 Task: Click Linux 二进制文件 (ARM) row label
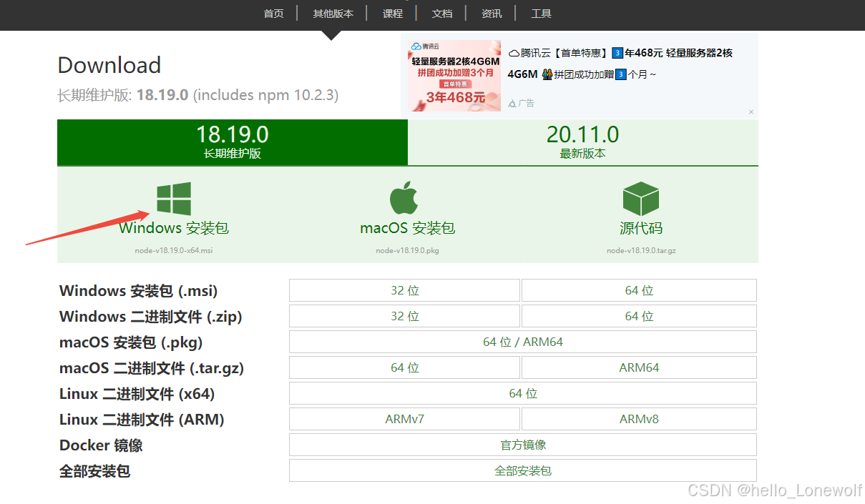coord(142,420)
